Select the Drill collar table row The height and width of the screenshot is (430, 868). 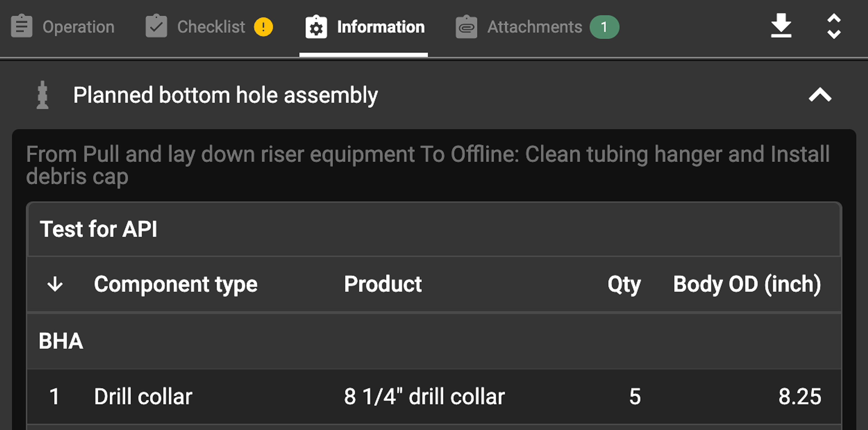tap(434, 396)
